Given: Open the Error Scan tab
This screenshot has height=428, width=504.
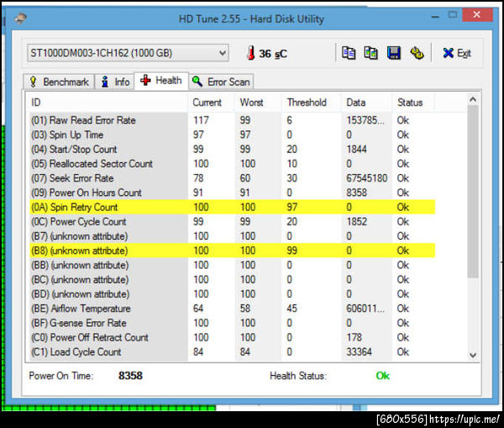Looking at the screenshot, I should coord(221,82).
